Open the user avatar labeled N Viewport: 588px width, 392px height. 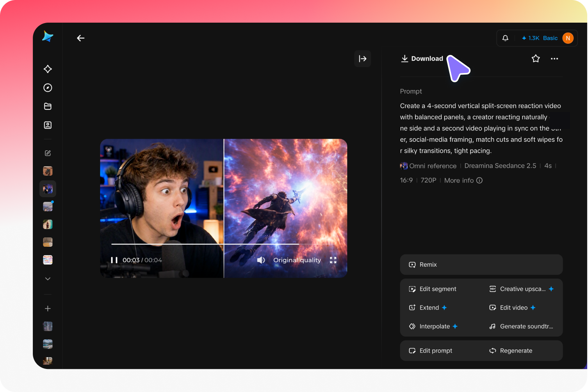568,38
